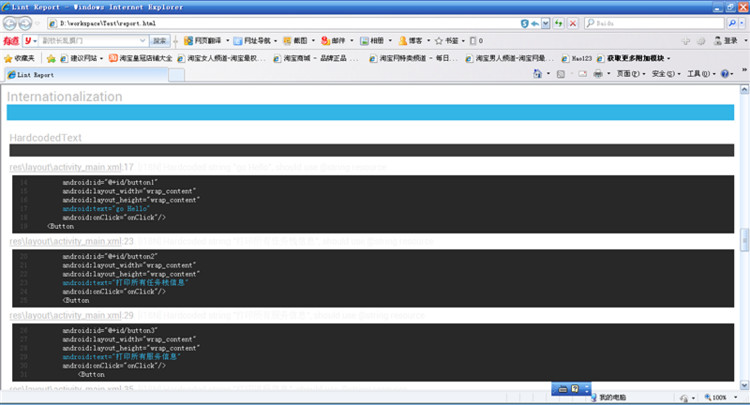Click the 截图 screenshot toolbar item
Screen dimensions: 750x405
pyautogui.click(x=298, y=41)
